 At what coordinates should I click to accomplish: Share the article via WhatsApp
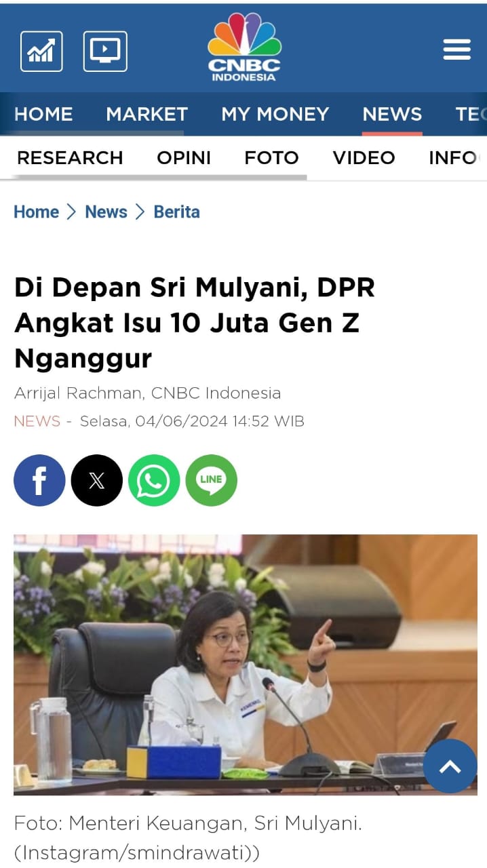point(154,480)
